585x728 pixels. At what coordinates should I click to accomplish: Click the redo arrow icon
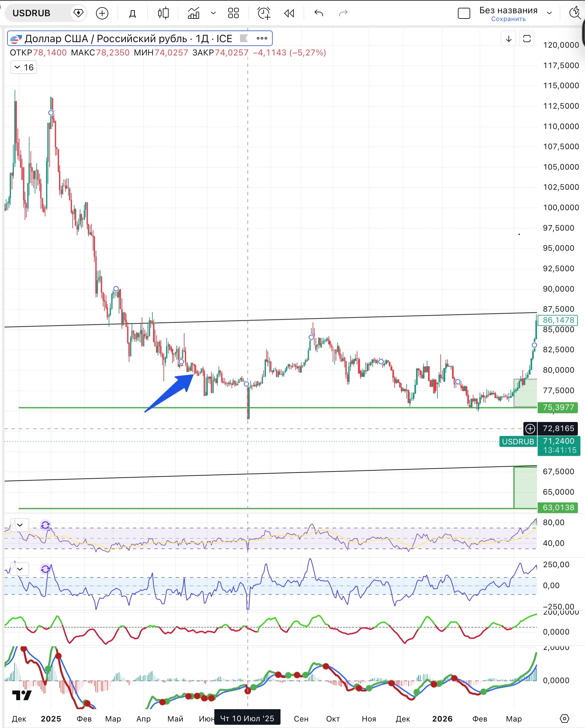(343, 13)
